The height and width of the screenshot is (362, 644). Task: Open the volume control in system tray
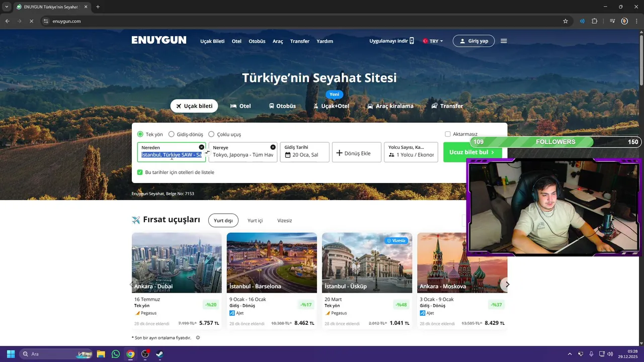(x=610, y=354)
